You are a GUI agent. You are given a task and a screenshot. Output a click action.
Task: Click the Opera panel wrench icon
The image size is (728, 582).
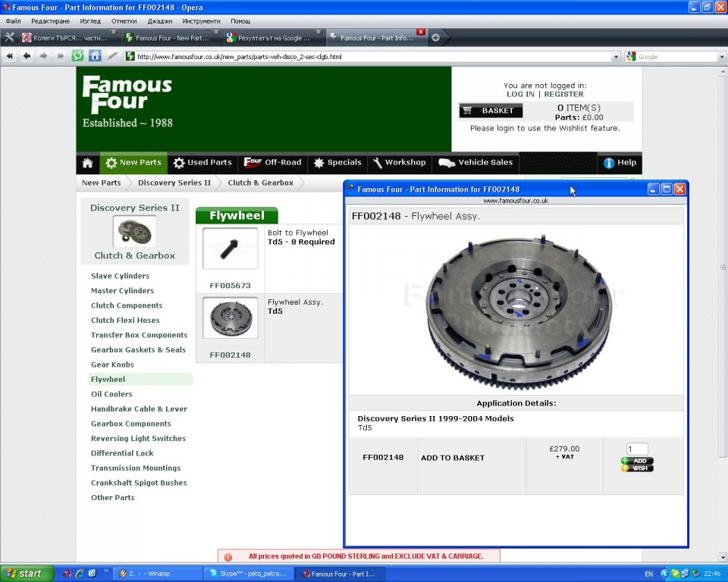coord(9,38)
